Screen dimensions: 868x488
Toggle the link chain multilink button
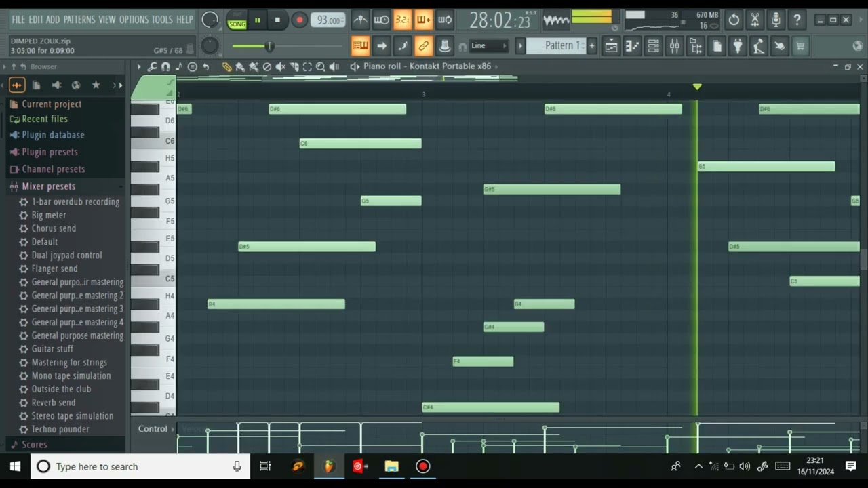pos(424,46)
